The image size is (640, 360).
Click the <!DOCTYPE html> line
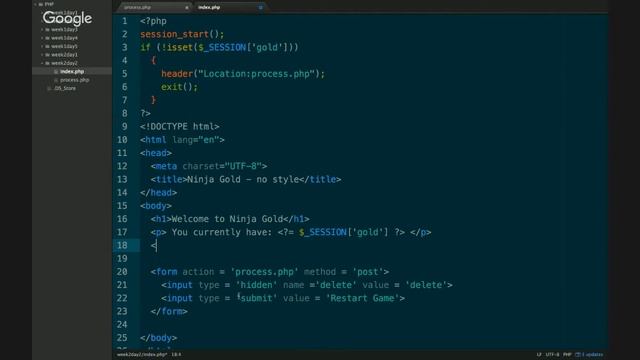180,127
